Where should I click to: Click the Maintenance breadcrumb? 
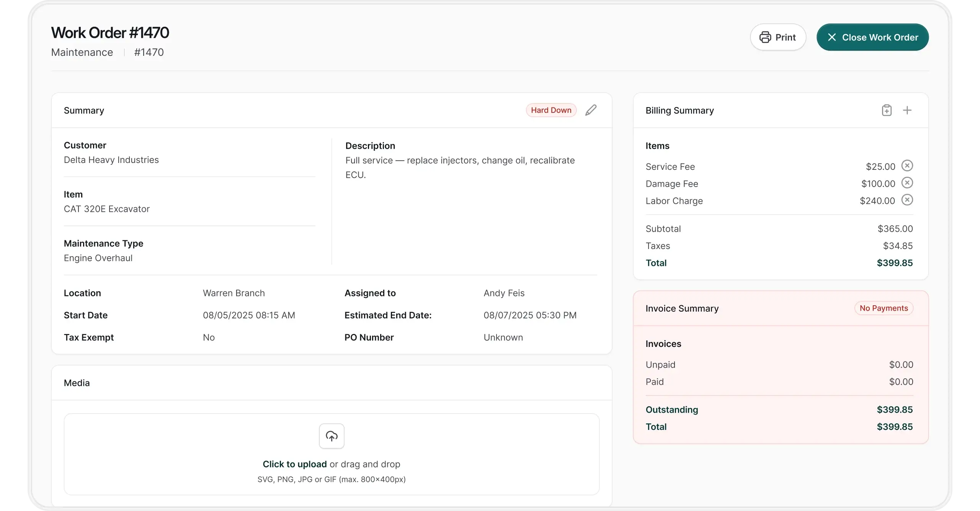coord(82,52)
